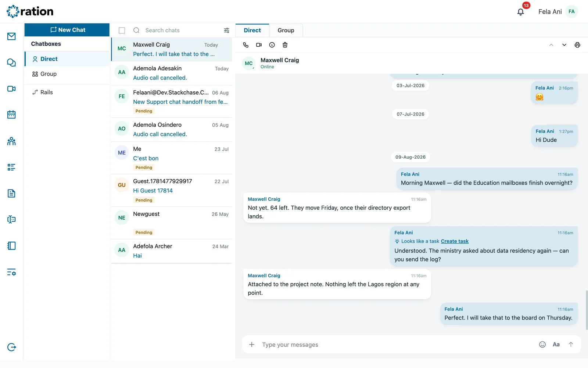Open Adefola Archer chat
The image size is (588, 368).
172,251
